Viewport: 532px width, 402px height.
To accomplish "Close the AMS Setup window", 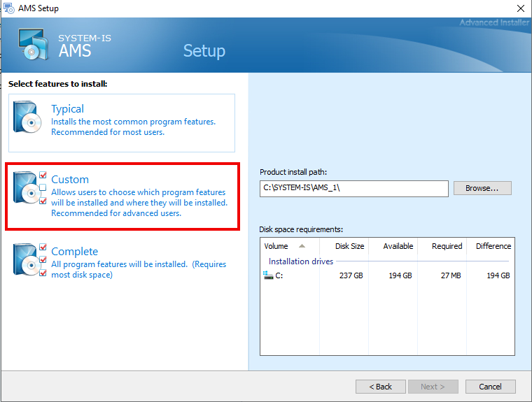I will [x=521, y=8].
